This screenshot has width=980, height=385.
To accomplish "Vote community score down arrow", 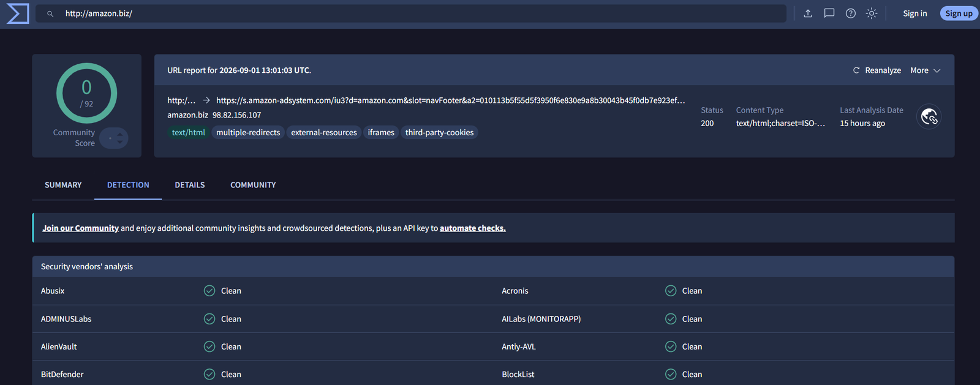I will 120,142.
